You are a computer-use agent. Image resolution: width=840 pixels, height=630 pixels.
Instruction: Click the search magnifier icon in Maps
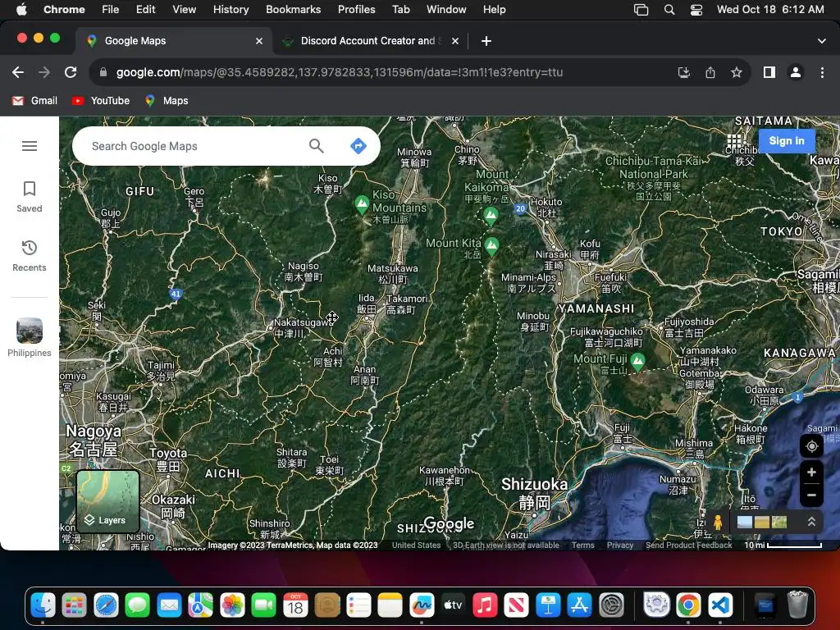[x=316, y=146]
